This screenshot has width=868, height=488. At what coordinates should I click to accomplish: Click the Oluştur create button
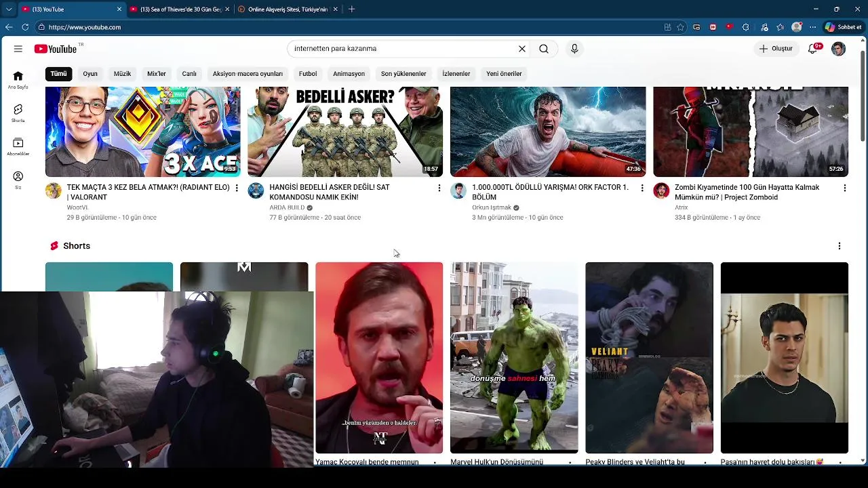776,49
